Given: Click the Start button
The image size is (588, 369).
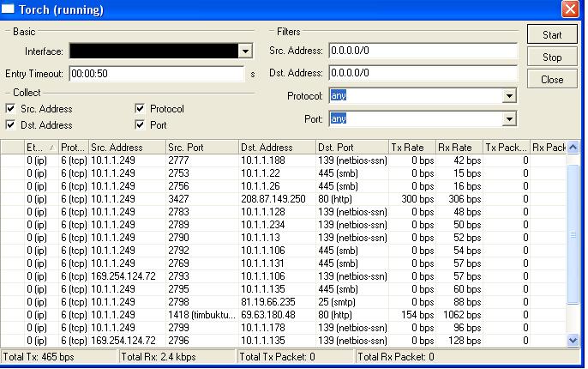Looking at the screenshot, I should coord(552,35).
